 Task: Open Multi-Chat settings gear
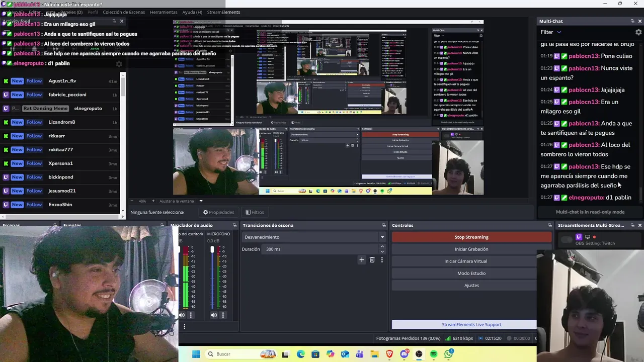click(638, 32)
